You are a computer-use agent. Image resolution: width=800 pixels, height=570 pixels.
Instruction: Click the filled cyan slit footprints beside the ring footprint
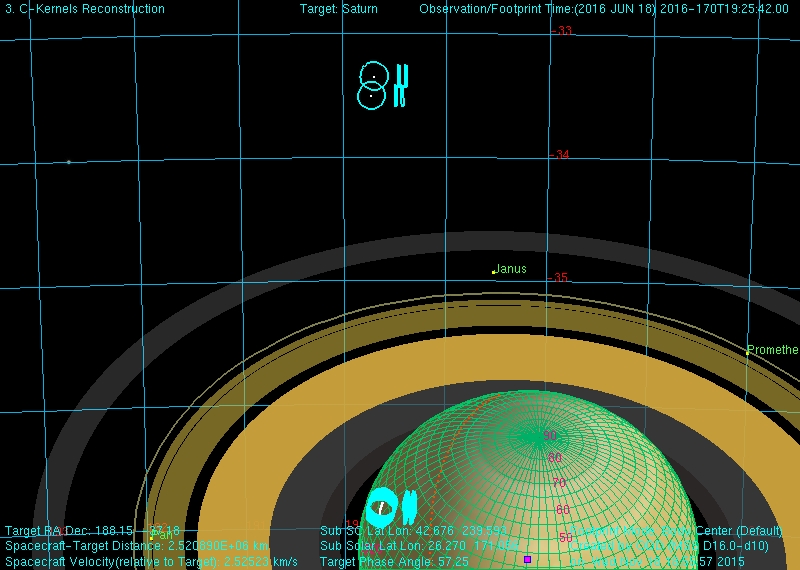(410, 507)
